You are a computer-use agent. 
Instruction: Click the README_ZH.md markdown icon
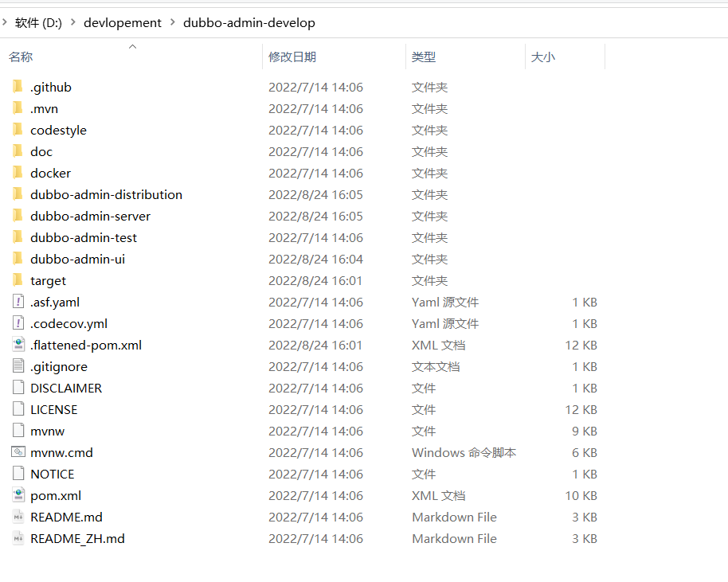click(x=18, y=538)
